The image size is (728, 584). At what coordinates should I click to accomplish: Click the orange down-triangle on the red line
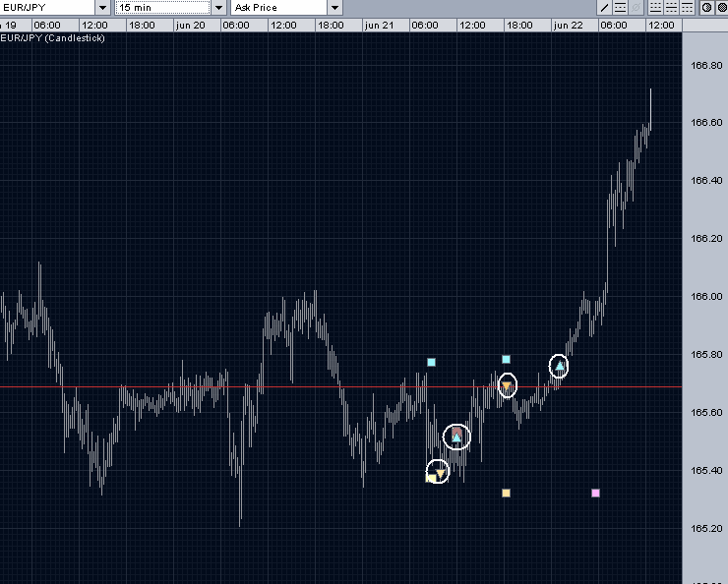[x=507, y=385]
